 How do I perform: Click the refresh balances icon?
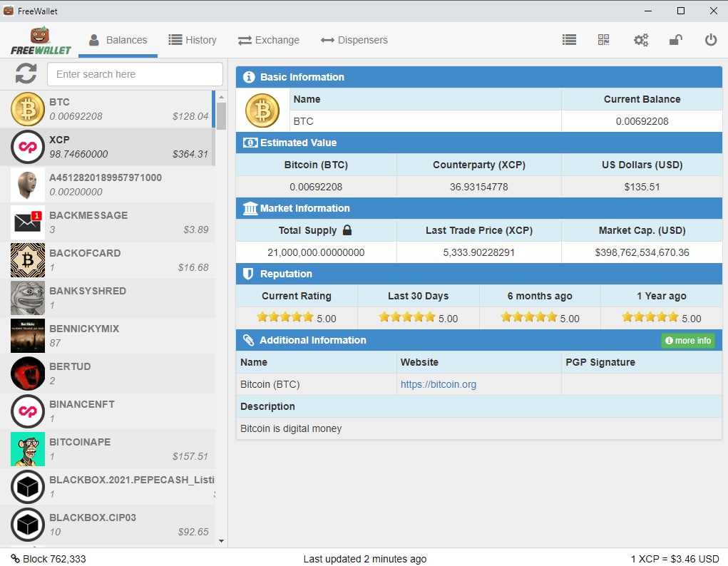tap(26, 73)
